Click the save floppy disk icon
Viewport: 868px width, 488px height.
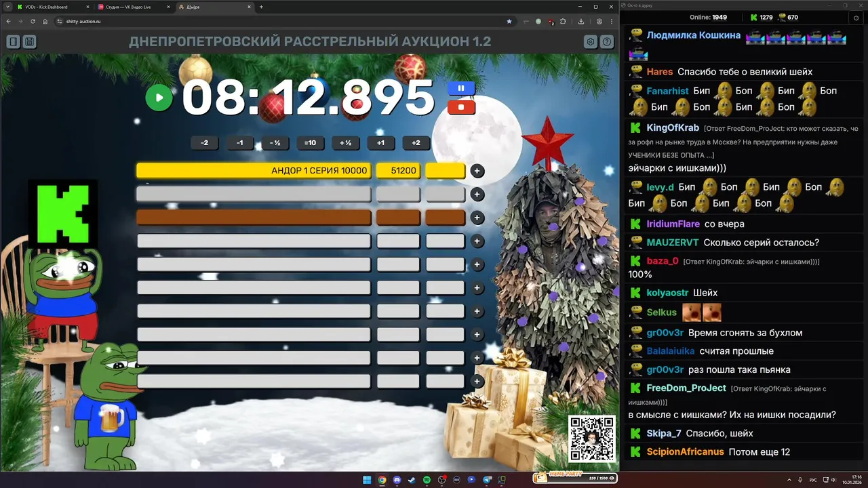tap(29, 42)
